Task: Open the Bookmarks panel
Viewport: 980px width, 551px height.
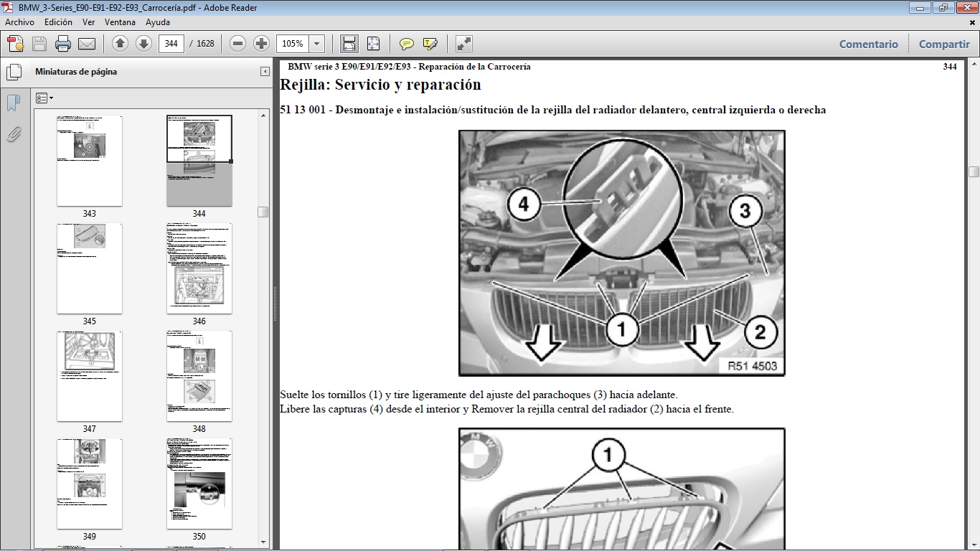Action: pos(12,103)
